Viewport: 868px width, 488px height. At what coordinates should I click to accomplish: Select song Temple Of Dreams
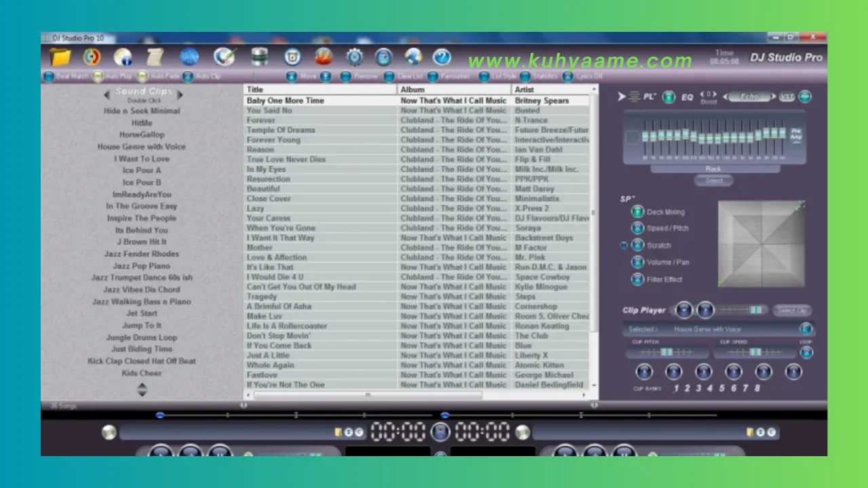[x=281, y=130]
